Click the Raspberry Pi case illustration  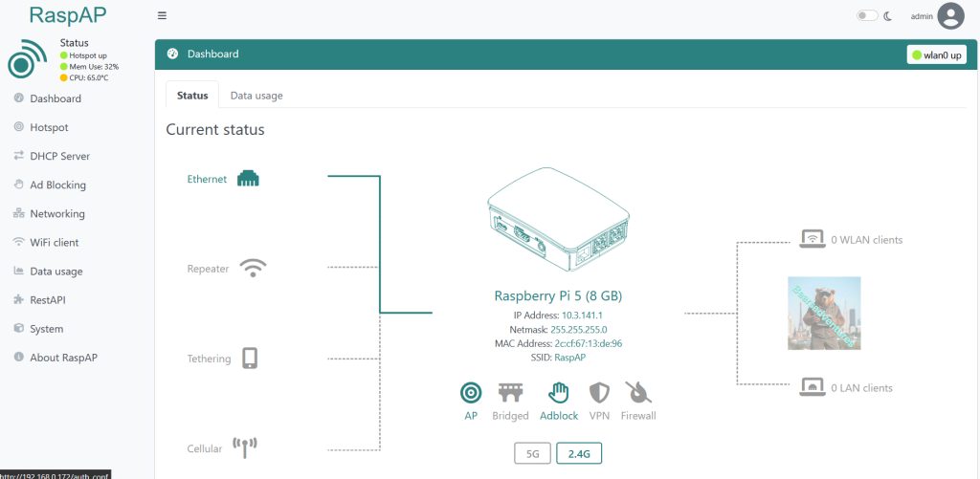(x=558, y=219)
